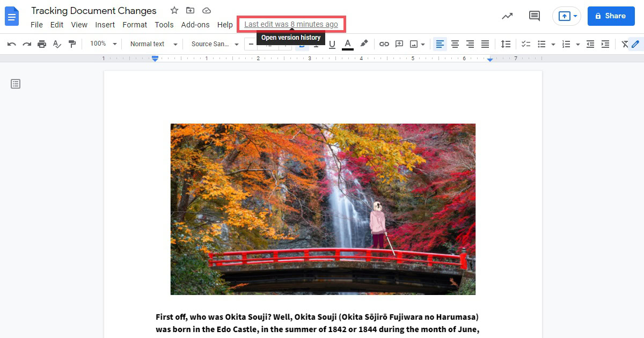Viewport: 644px width, 338px height.
Task: Open the Insert menu
Action: pyautogui.click(x=105, y=25)
